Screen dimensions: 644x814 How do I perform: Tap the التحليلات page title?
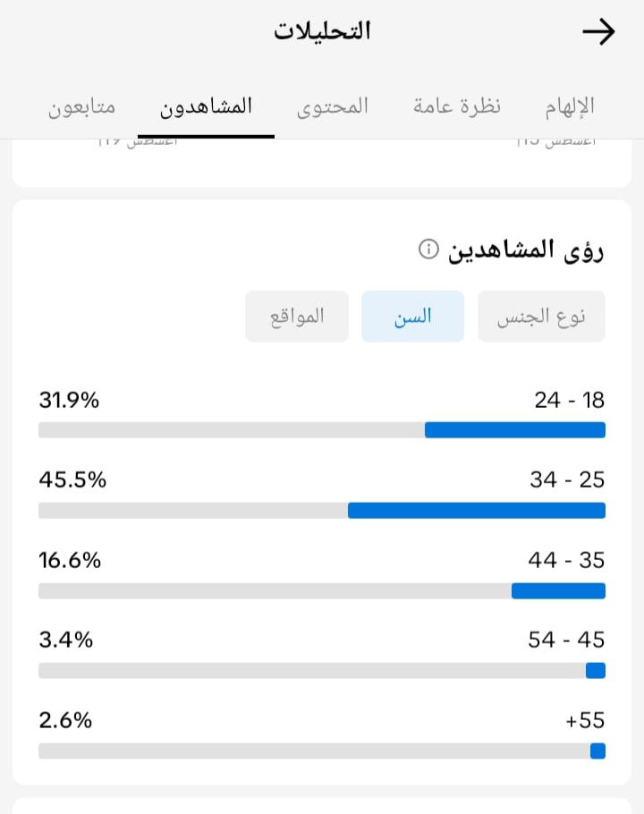tap(322, 31)
